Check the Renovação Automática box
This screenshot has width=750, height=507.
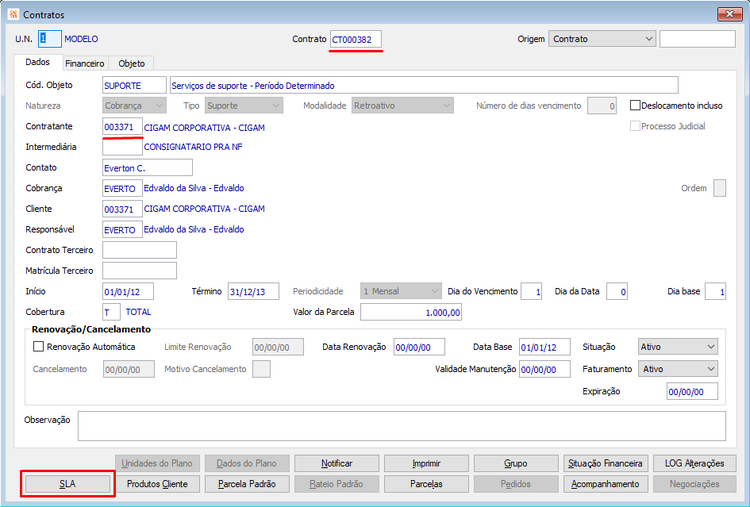click(x=38, y=347)
